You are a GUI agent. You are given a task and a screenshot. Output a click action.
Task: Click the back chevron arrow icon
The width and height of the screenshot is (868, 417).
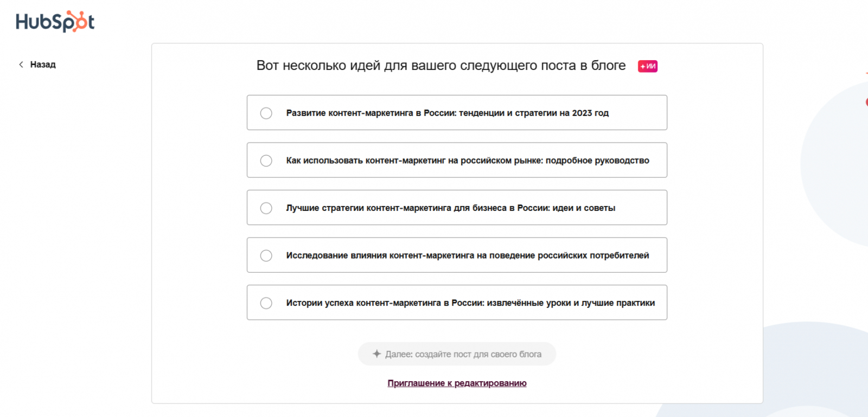tap(21, 65)
